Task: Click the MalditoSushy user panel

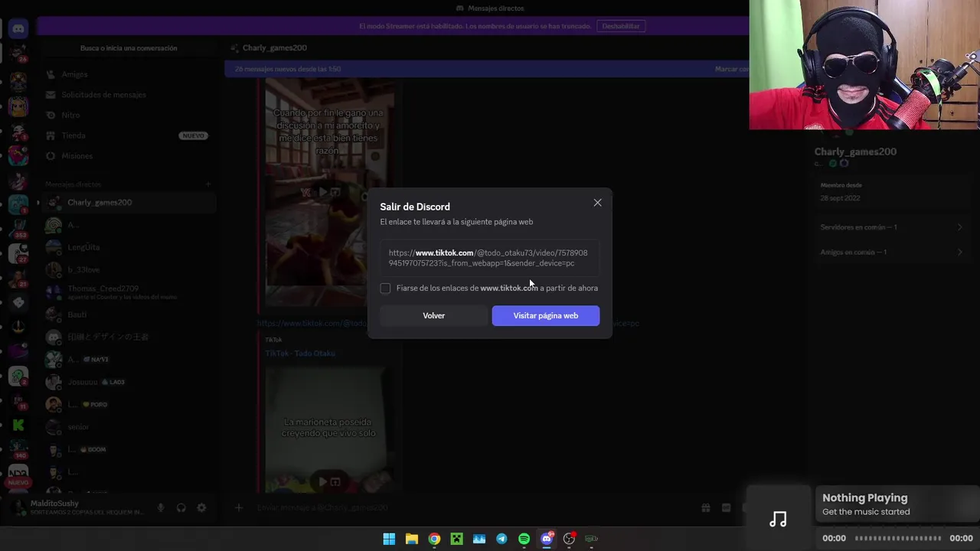Action: (86, 507)
